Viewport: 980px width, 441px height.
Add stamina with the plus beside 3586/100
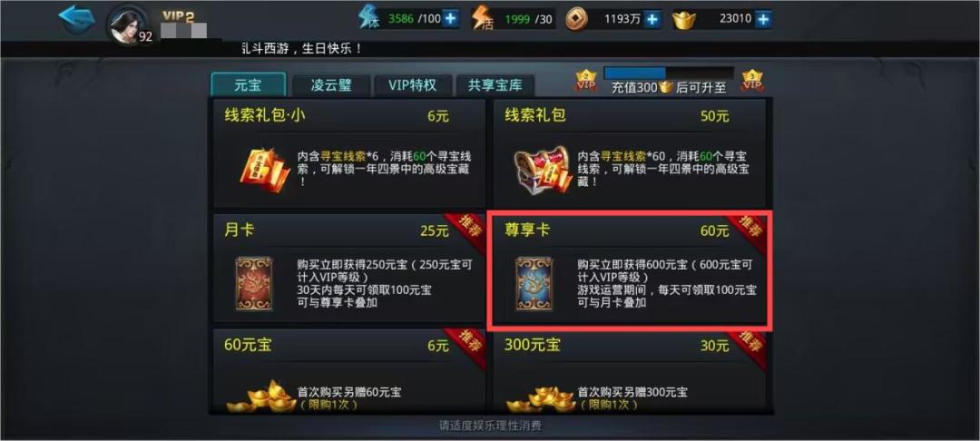[x=450, y=19]
